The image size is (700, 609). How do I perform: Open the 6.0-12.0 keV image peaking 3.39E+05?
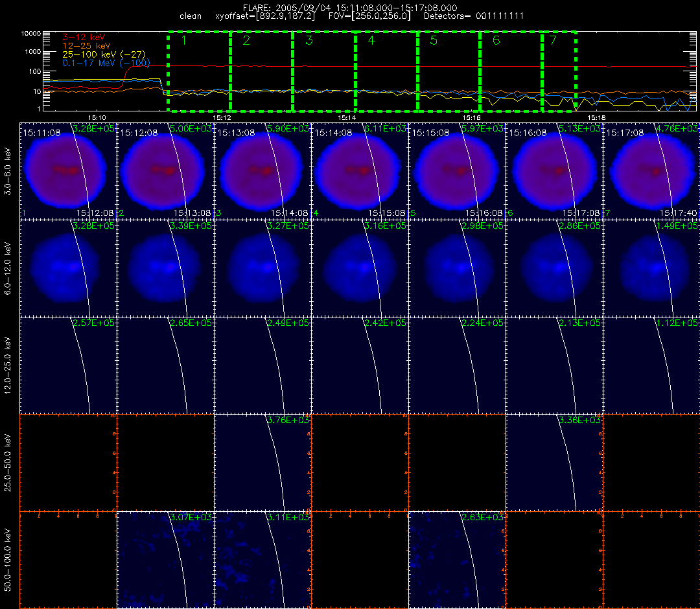click(x=166, y=269)
